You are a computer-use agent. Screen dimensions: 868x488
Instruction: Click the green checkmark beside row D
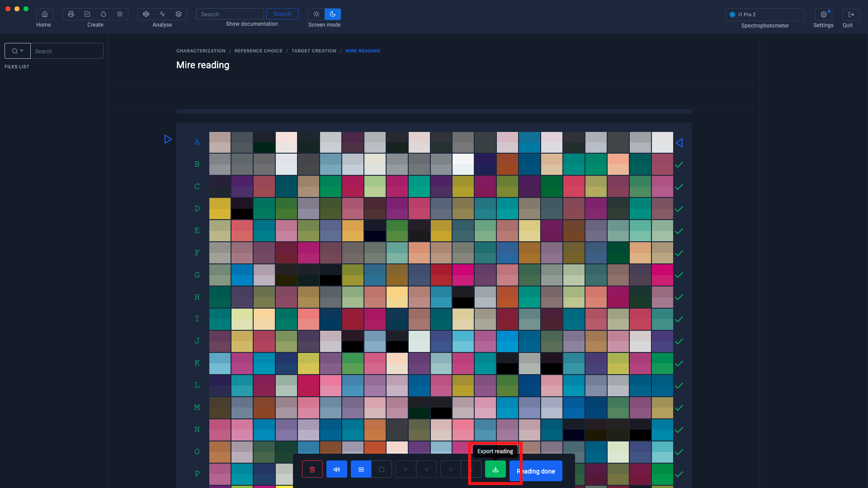tap(679, 209)
